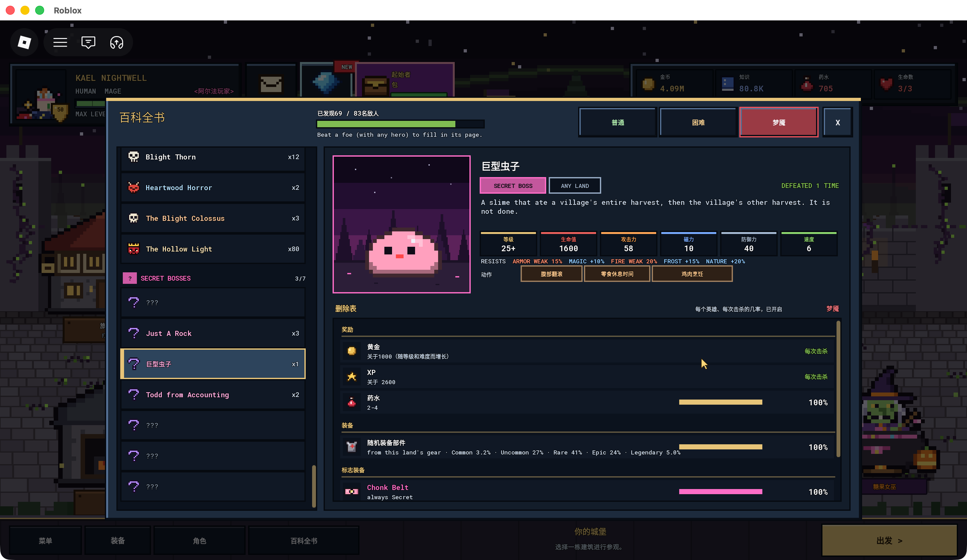
Task: Click the character upload icon
Action: [117, 42]
